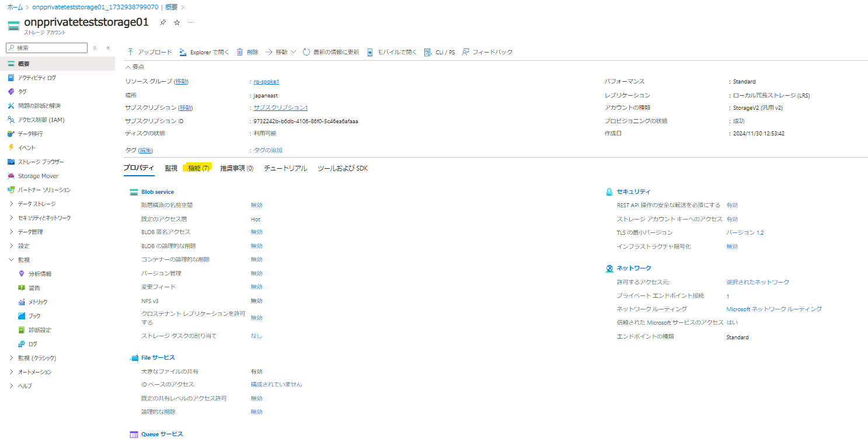The height and width of the screenshot is (442, 868).
Task: Open CLI / PS toolbar icon
Action: coord(428,52)
